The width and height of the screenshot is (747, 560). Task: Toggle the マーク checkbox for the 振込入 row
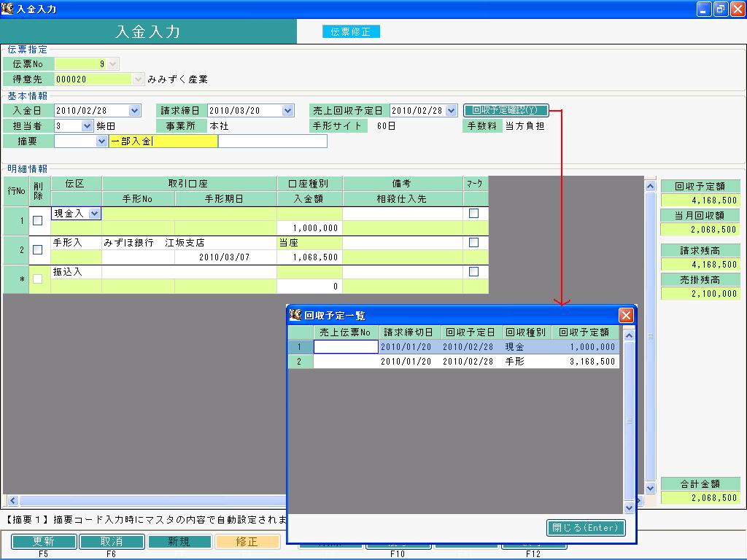(x=473, y=271)
